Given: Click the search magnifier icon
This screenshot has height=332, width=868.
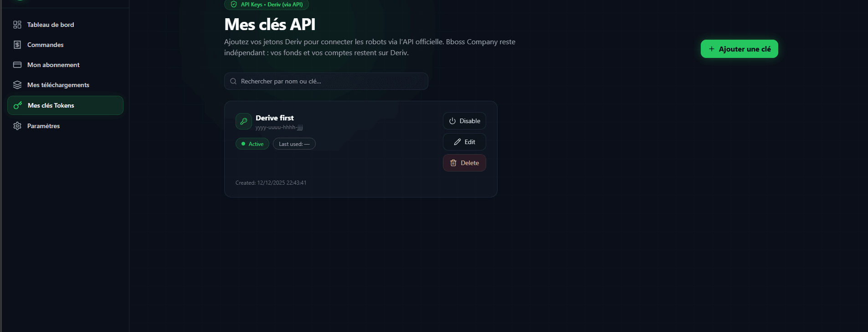Looking at the screenshot, I should click(x=233, y=81).
